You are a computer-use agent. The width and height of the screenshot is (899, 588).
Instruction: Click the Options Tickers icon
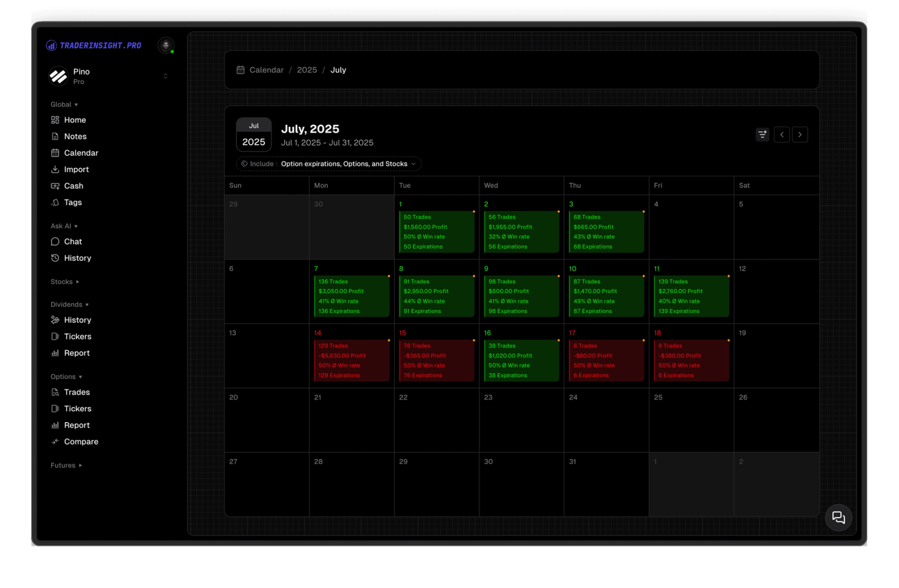point(55,408)
